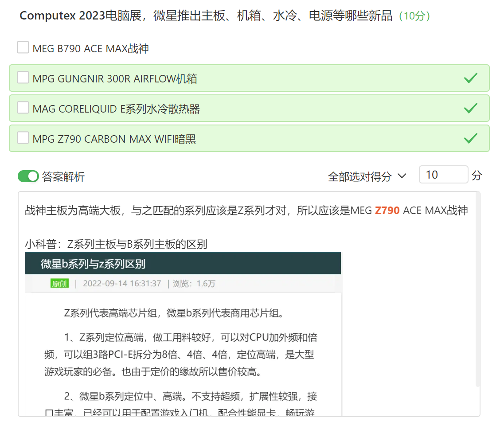504x429 pixels.
Task: Click the 2022-09-14 16:31:37 article timestamp
Action: [122, 284]
